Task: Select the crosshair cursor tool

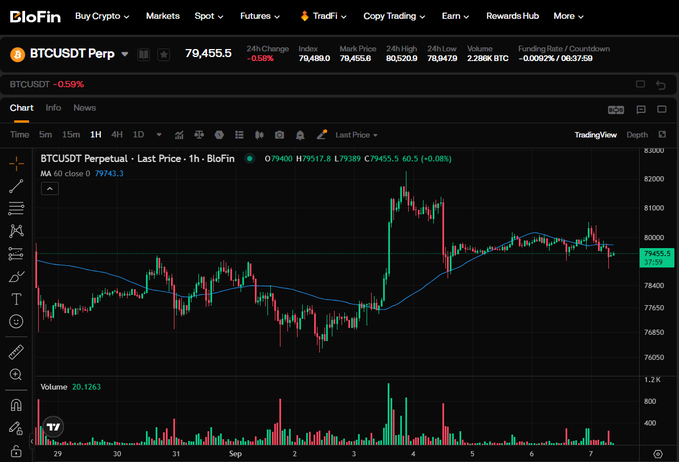Action: pyautogui.click(x=16, y=164)
